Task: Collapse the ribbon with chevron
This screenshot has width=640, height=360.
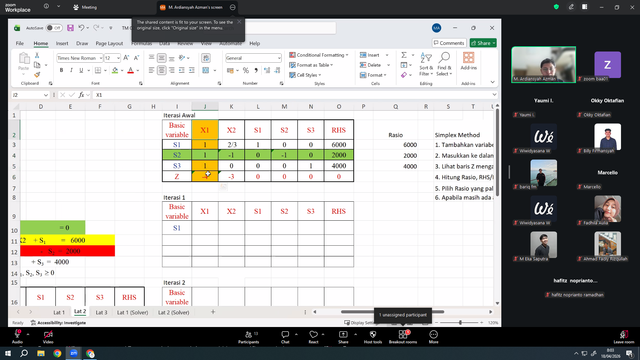Action: click(493, 82)
